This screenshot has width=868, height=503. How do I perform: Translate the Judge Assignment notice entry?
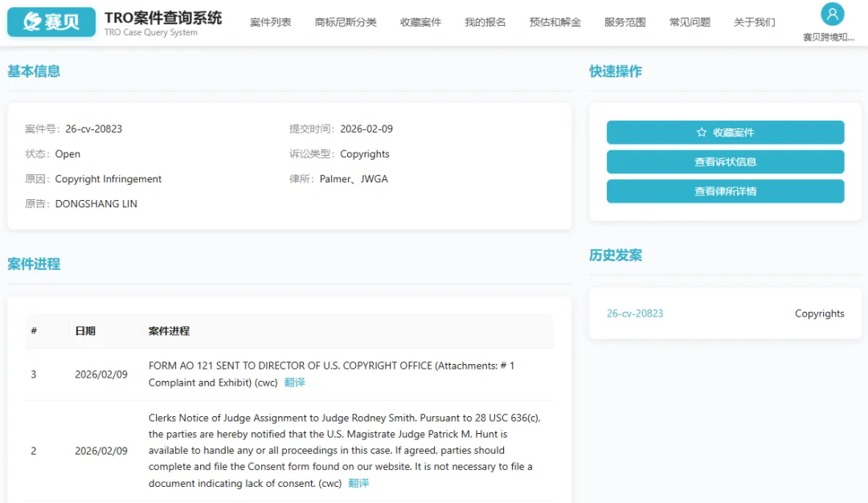click(x=358, y=483)
